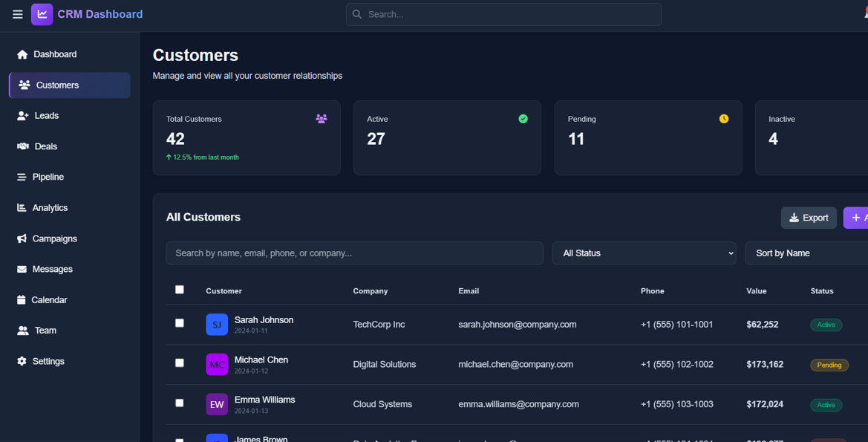Viewport: 868px width, 442px height.
Task: Click the CRM Dashboard logo icon
Action: tap(42, 14)
